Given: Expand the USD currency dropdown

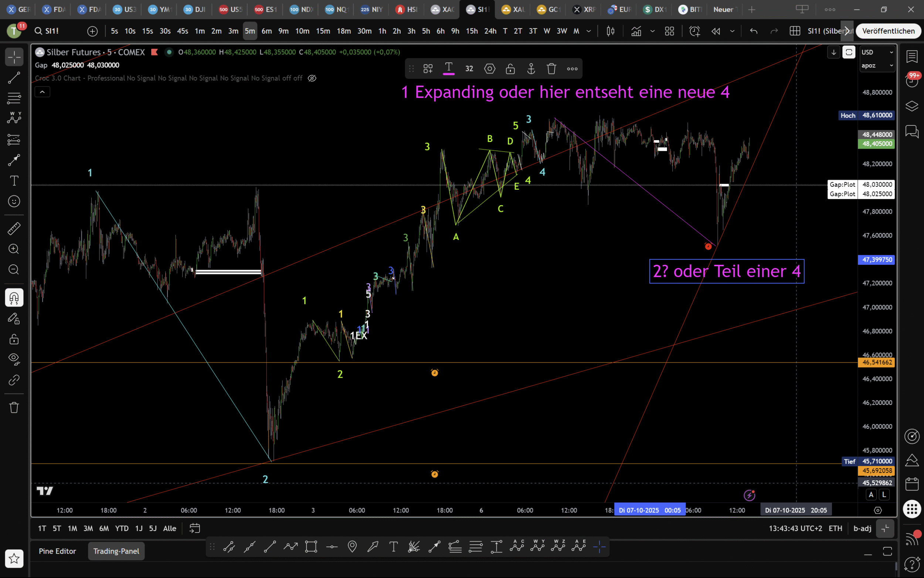Looking at the screenshot, I should tap(877, 53).
